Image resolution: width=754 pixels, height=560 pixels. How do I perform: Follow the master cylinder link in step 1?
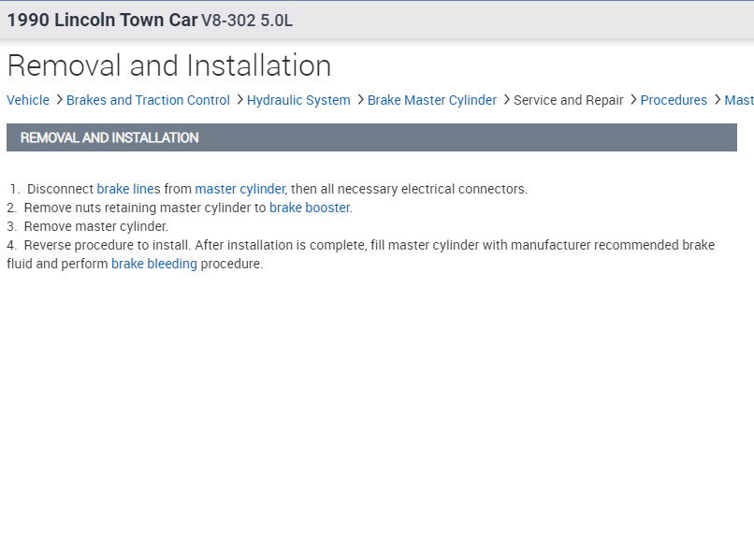coord(239,189)
